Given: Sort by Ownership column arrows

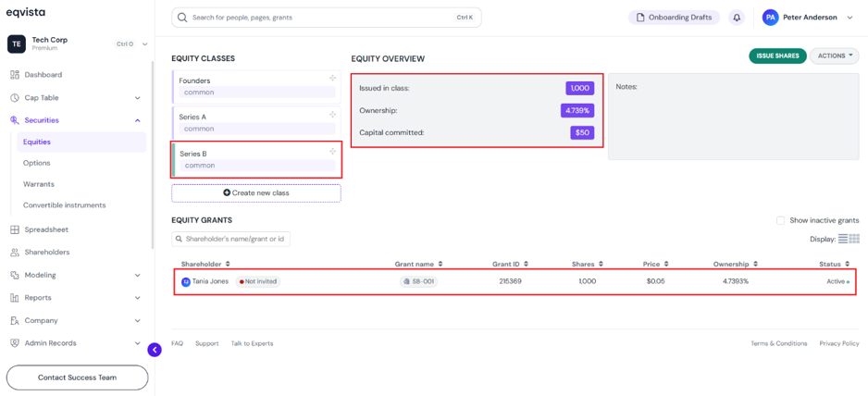Looking at the screenshot, I should pyautogui.click(x=755, y=265).
